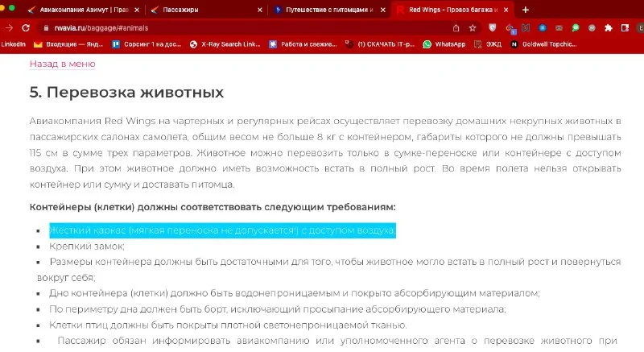Open the green chat bubble extension
This screenshot has width=644, height=352.
(576, 28)
